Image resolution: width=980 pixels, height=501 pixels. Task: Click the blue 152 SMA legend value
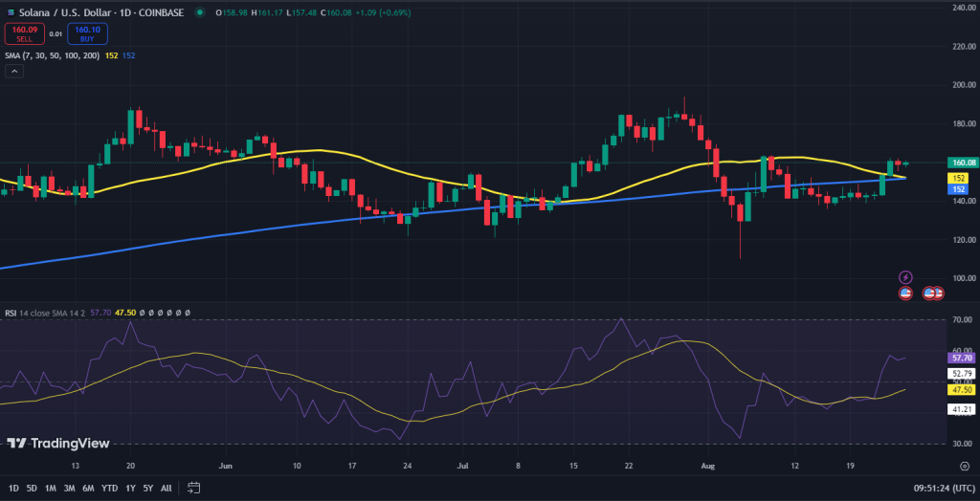click(x=128, y=55)
